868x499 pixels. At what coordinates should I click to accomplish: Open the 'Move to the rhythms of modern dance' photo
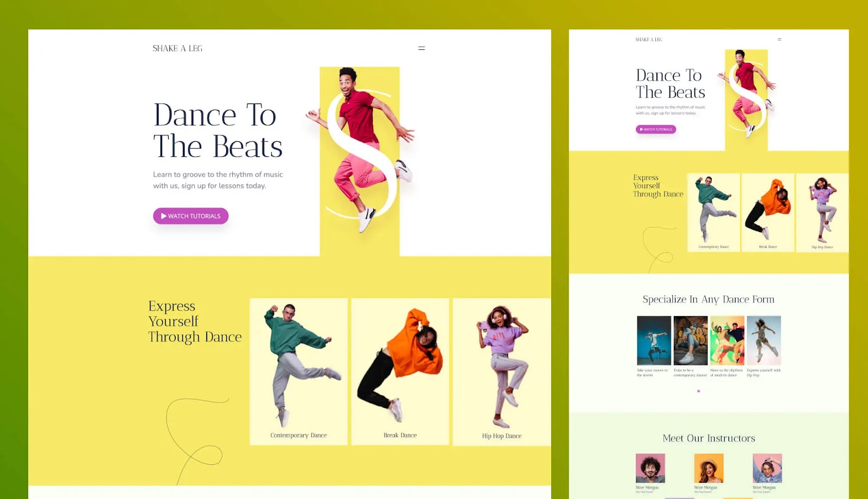727,341
